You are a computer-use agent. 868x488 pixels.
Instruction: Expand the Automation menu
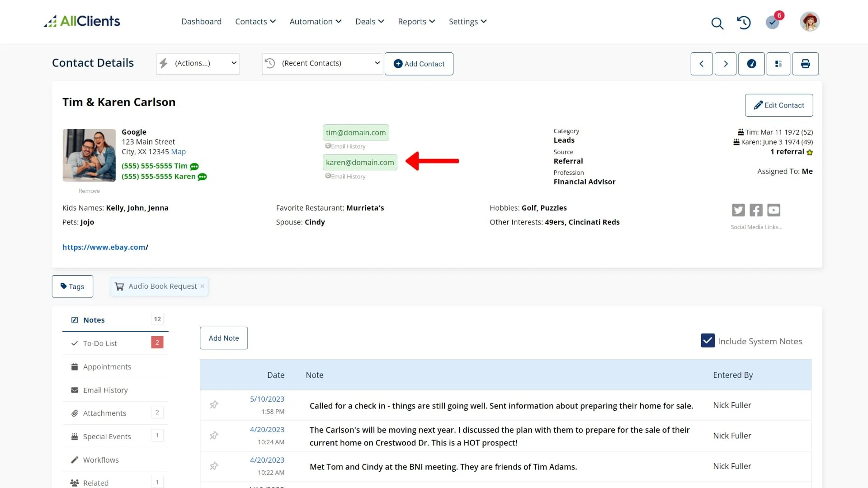point(315,22)
